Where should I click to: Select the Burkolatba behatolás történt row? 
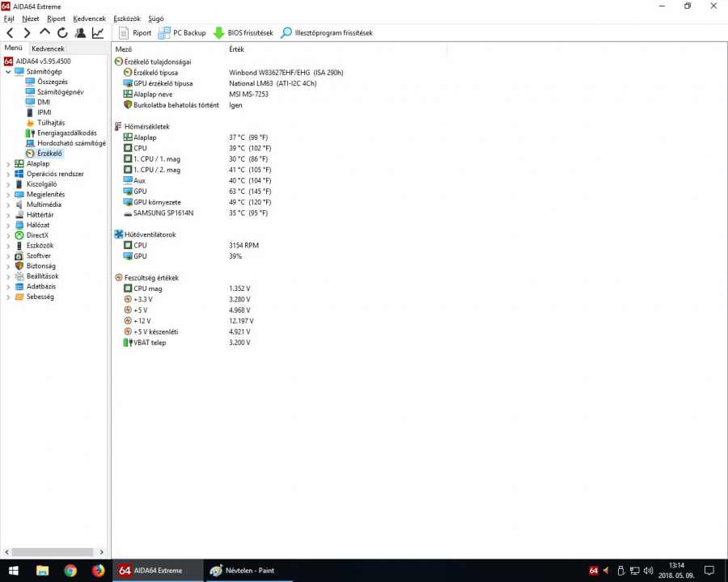(x=183, y=105)
